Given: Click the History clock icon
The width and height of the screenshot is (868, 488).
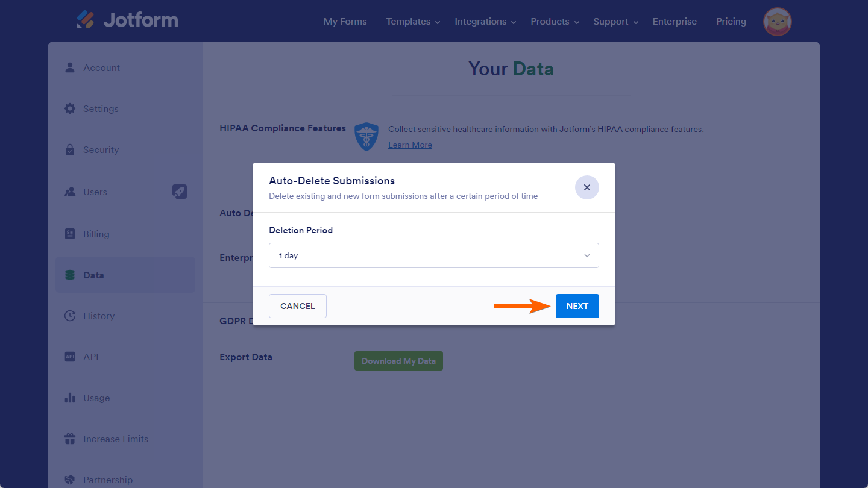Looking at the screenshot, I should pos(70,316).
